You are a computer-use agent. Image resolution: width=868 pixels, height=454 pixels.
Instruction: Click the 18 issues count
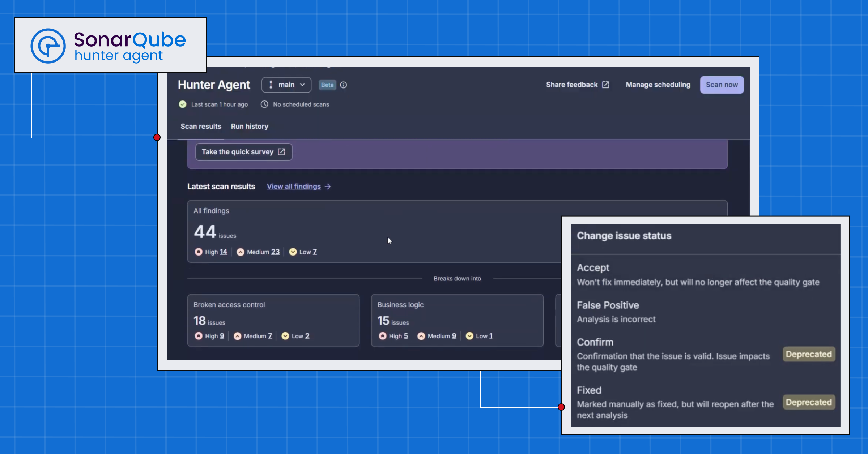pos(209,321)
